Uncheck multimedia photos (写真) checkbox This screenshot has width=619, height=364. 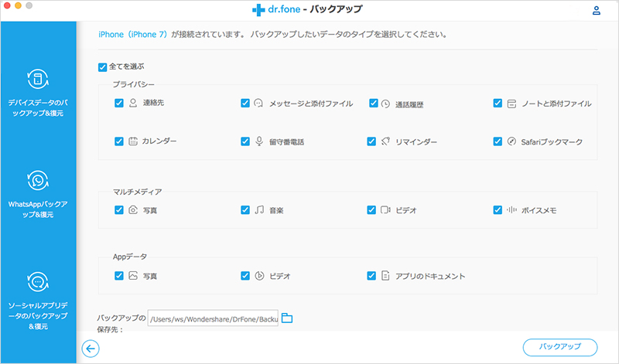tap(119, 209)
